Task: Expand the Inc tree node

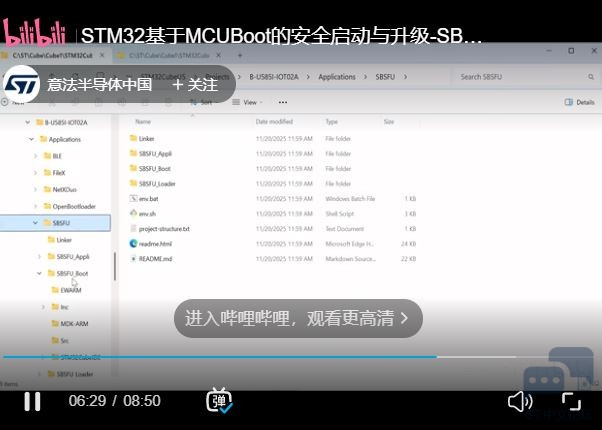Action: (43, 307)
